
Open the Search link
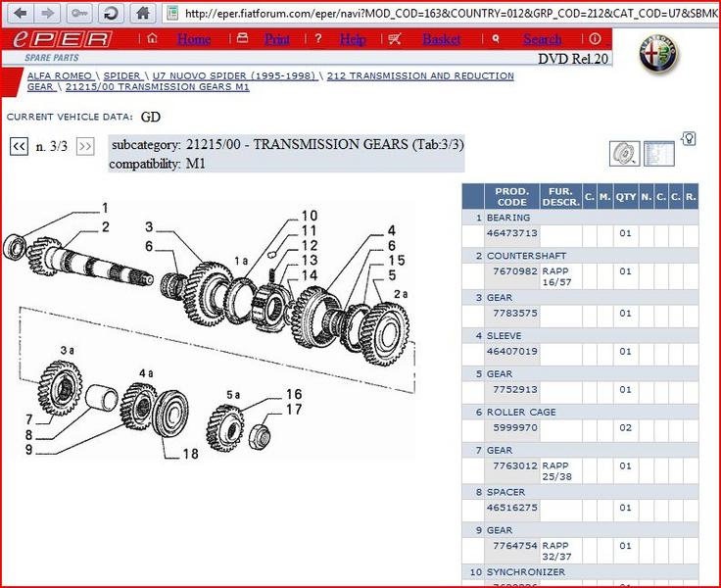[542, 39]
